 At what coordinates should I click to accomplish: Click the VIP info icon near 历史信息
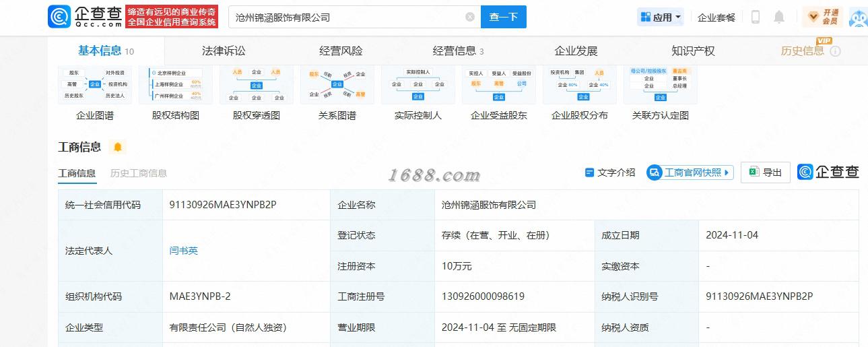[835, 51]
